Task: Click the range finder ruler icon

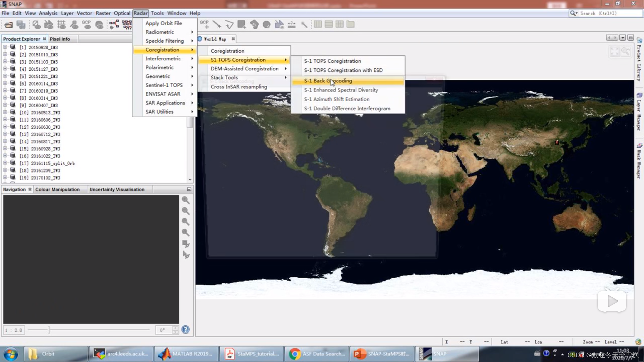Action: (291, 24)
